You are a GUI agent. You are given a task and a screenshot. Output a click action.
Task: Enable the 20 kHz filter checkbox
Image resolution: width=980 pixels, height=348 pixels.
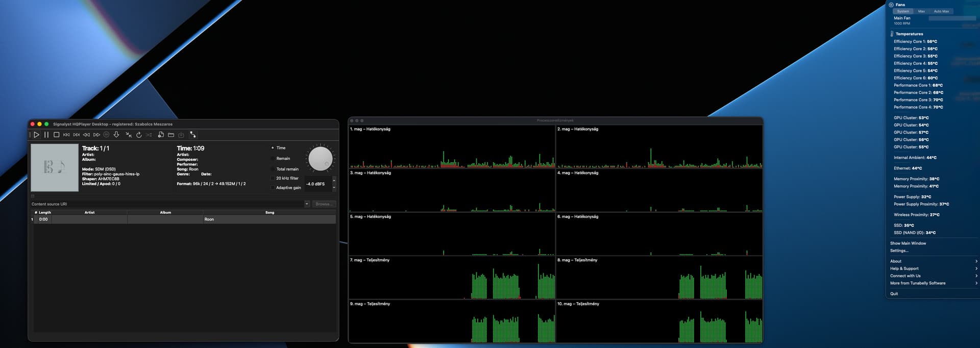273,178
